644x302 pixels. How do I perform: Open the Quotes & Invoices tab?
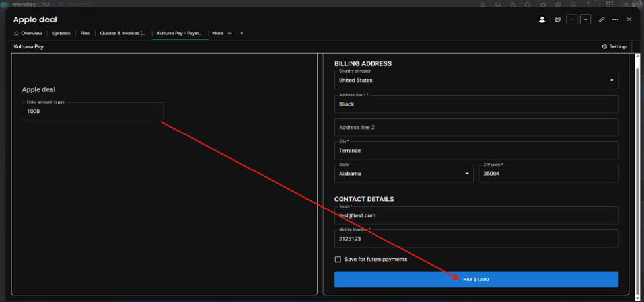(122, 33)
